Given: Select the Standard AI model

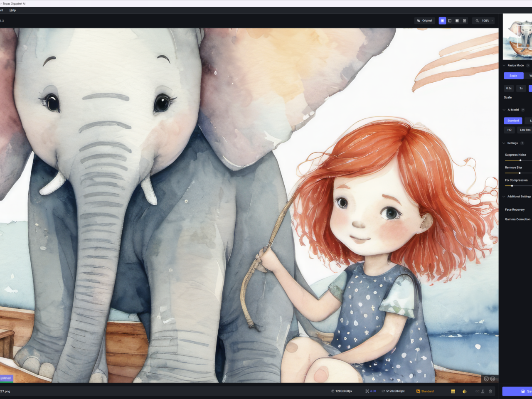Looking at the screenshot, I should pos(513,121).
